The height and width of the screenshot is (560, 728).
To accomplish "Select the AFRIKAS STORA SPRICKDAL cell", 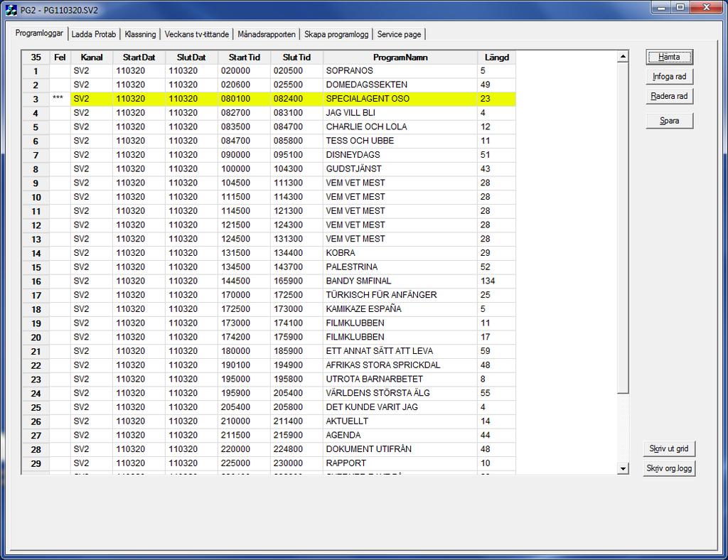I will pos(400,365).
